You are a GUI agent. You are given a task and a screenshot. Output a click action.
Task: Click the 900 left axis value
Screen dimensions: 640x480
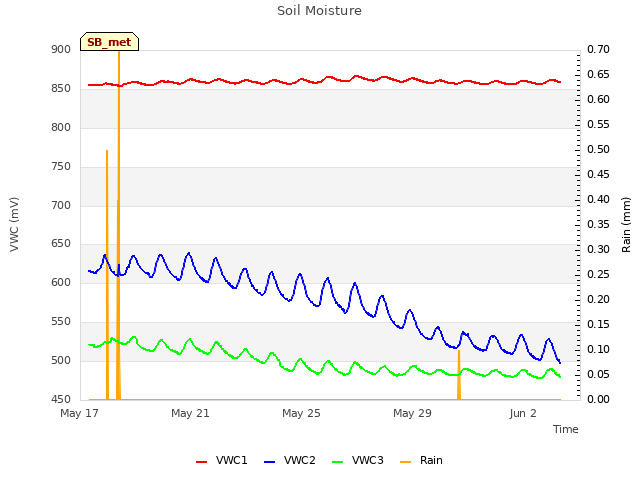coord(61,49)
